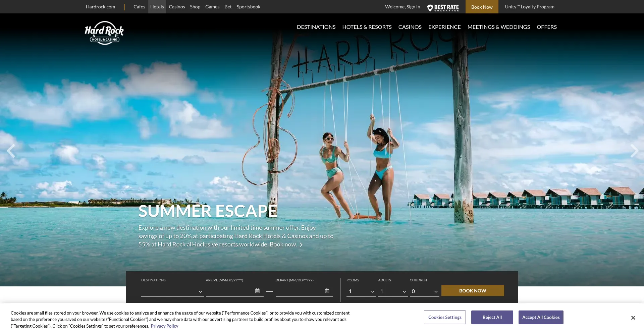Click the gold BOOK NOW search button
The width and height of the screenshot is (644, 333).
tap(473, 291)
